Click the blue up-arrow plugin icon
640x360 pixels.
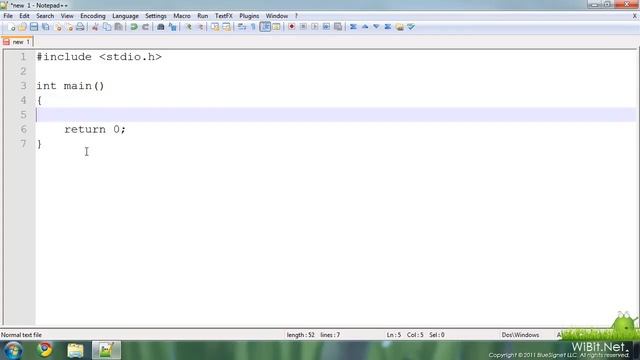click(x=365, y=27)
